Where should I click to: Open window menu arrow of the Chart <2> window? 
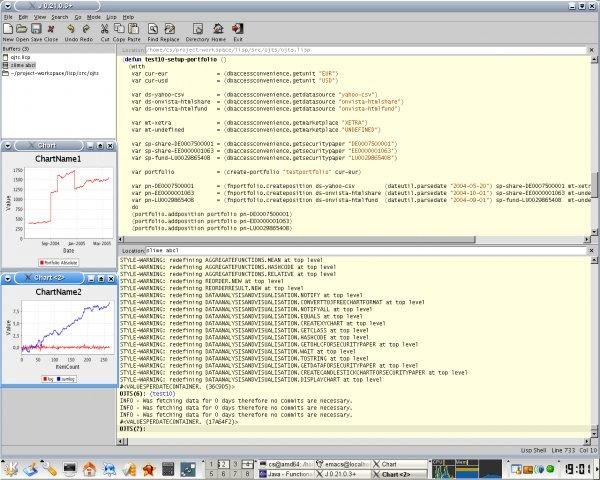coord(7,279)
